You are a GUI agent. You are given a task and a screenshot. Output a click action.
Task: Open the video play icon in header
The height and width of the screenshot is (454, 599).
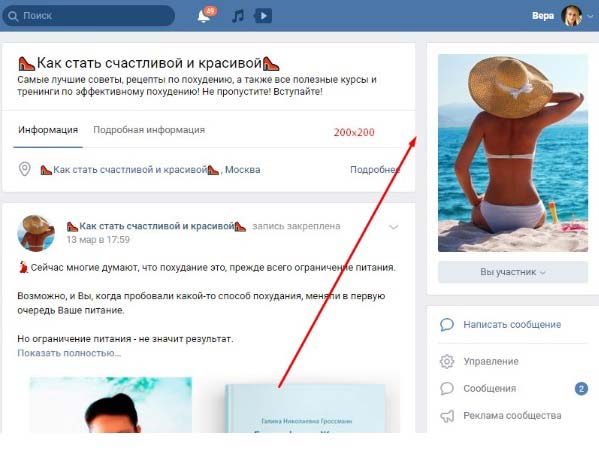click(263, 16)
